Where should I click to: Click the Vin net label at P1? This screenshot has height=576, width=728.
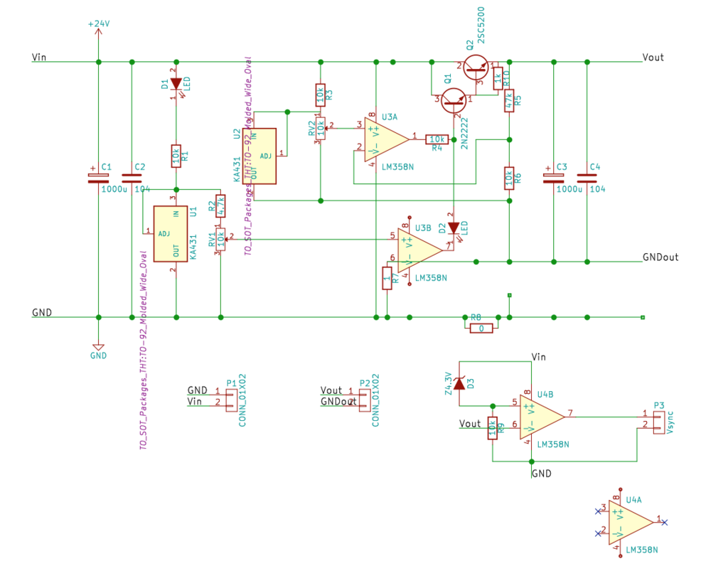(195, 401)
